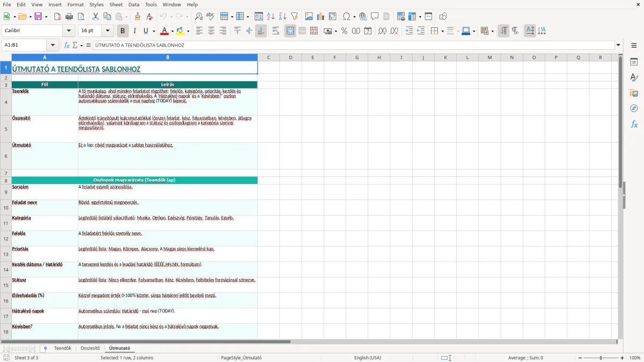
Task: Click the Format as Percent icon
Action: [x=344, y=31]
